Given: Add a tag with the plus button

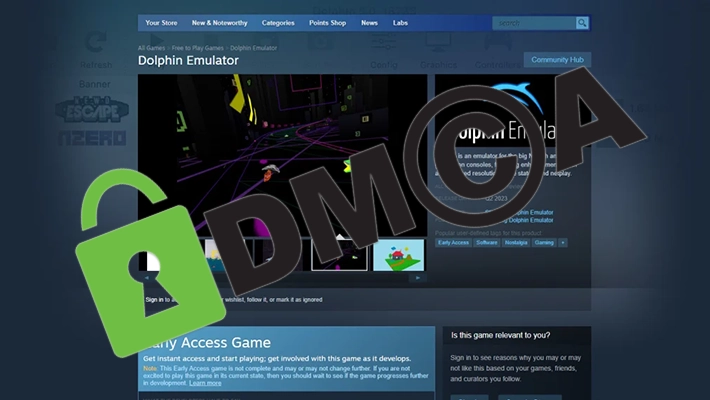Looking at the screenshot, I should (x=563, y=242).
